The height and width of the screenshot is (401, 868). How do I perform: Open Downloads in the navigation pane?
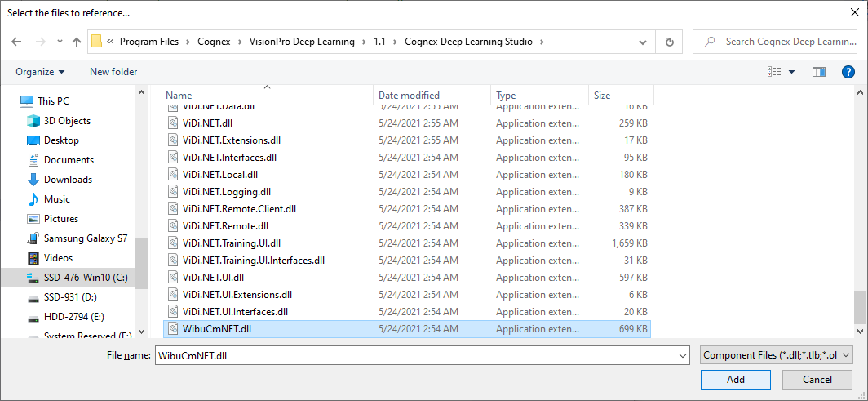click(68, 180)
